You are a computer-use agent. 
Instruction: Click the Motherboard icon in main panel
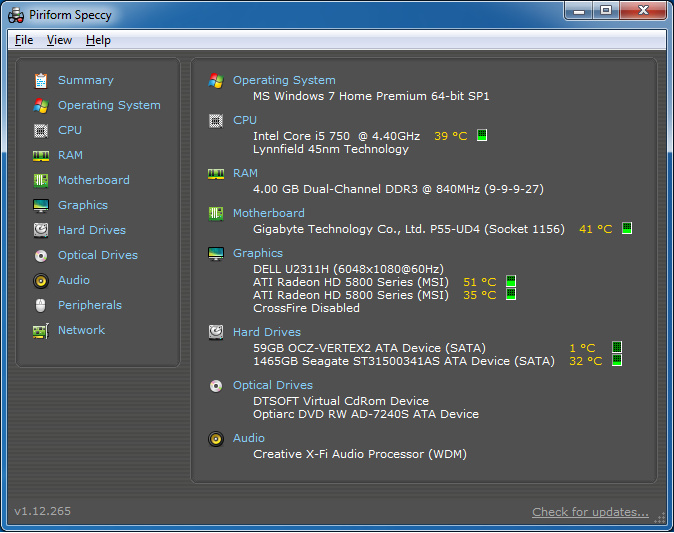(216, 213)
